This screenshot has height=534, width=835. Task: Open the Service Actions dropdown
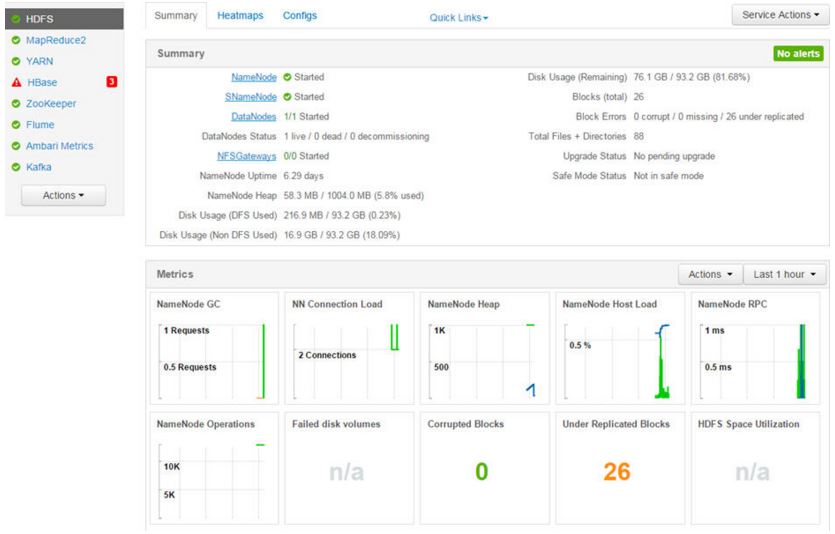pos(779,16)
